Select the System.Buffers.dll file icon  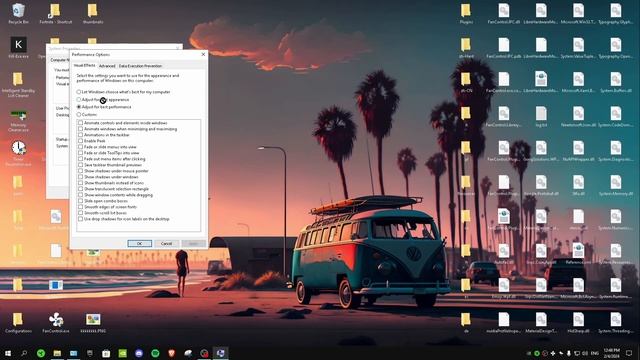tap(616, 82)
